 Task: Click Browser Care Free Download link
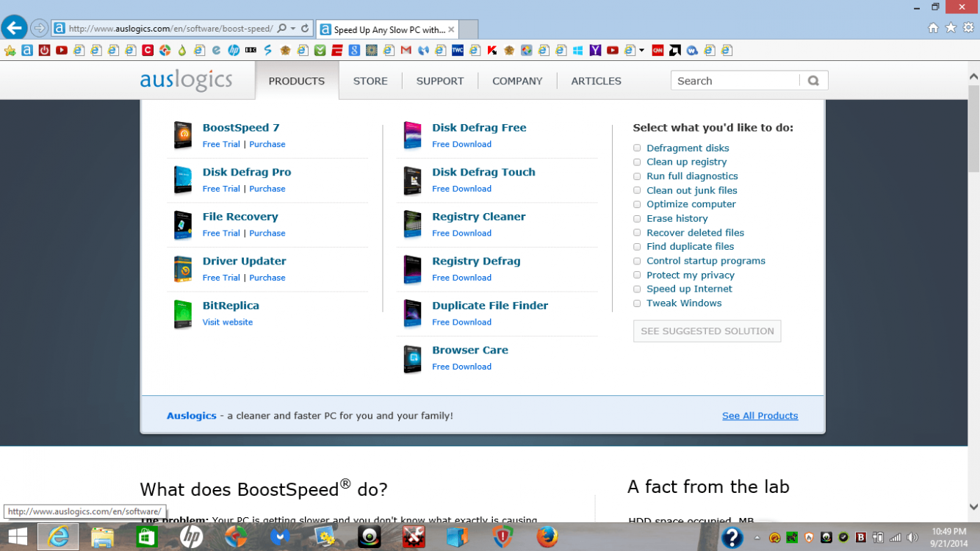pos(462,367)
